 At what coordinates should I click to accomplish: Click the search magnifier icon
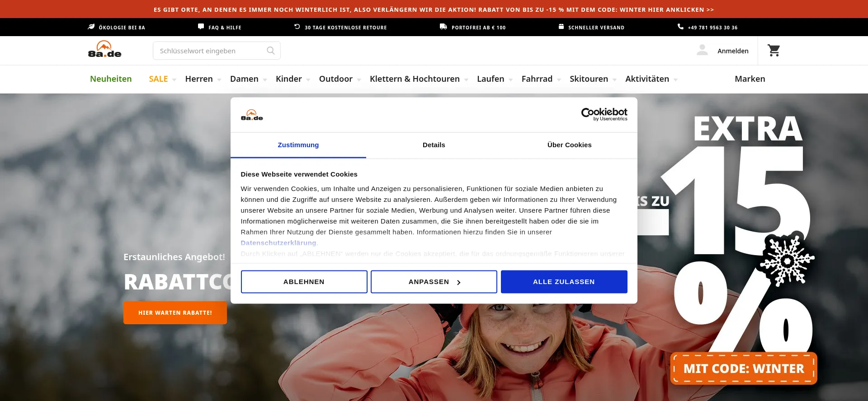(x=271, y=51)
